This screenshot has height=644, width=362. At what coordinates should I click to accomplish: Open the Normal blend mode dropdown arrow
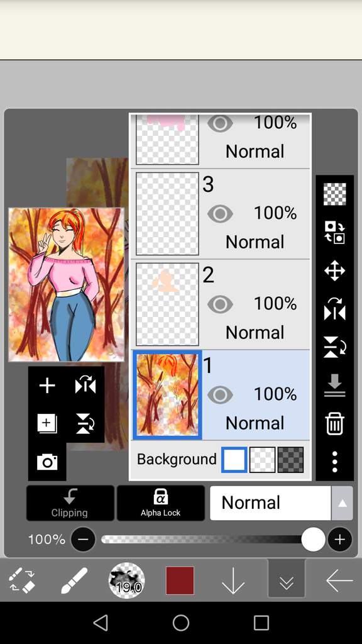pos(343,503)
